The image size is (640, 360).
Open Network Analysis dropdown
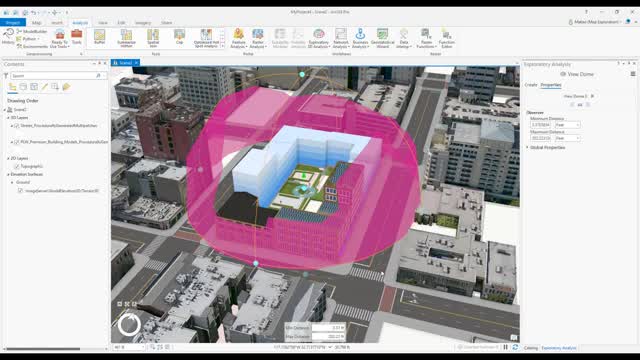pos(340,38)
